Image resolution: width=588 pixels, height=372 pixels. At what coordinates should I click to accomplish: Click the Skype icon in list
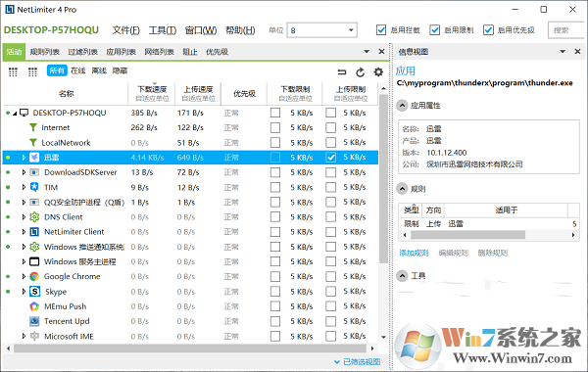34,292
